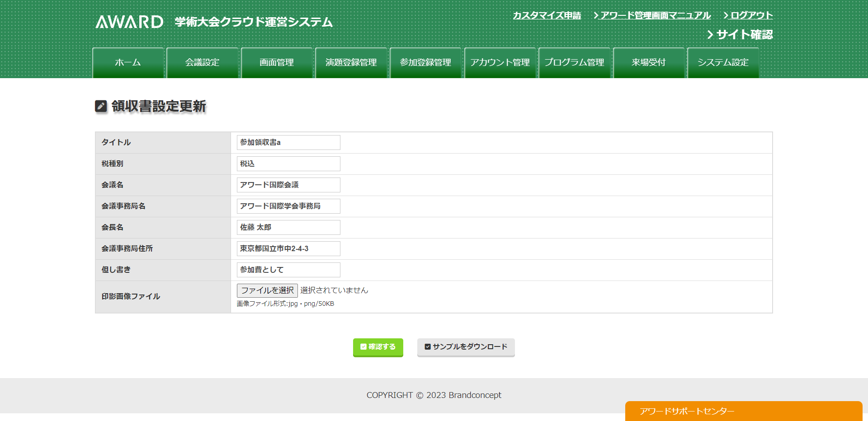Click the AWARD logo
This screenshot has width=868, height=421.
[129, 22]
